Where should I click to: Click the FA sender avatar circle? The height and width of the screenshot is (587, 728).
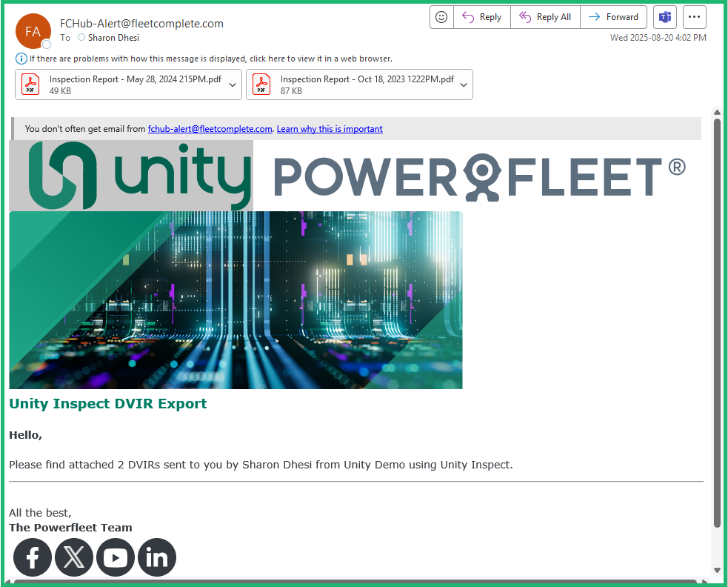(33, 31)
